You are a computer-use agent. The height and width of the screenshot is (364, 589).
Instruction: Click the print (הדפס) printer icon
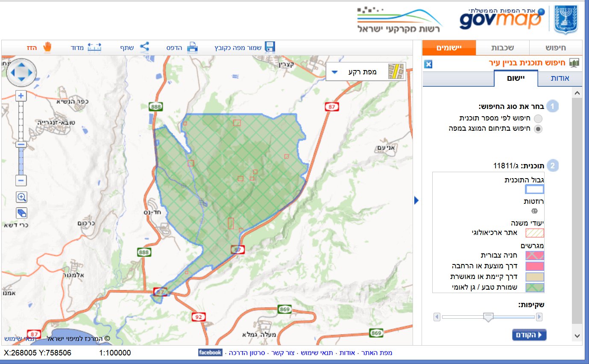[193, 47]
